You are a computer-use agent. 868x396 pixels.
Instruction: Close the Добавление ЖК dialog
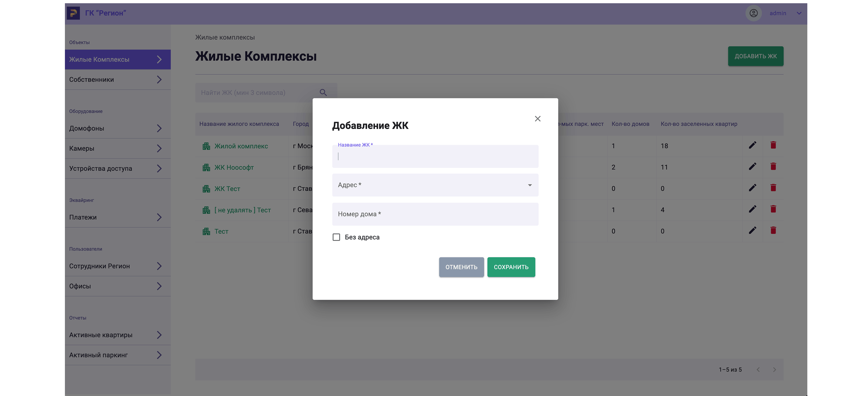pyautogui.click(x=537, y=119)
